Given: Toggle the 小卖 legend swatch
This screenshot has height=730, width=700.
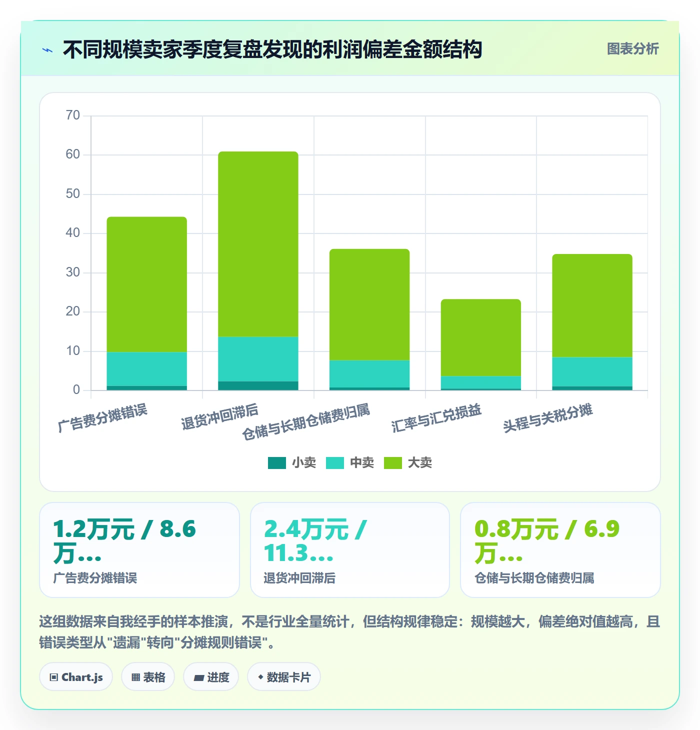Looking at the screenshot, I should click(x=277, y=463).
